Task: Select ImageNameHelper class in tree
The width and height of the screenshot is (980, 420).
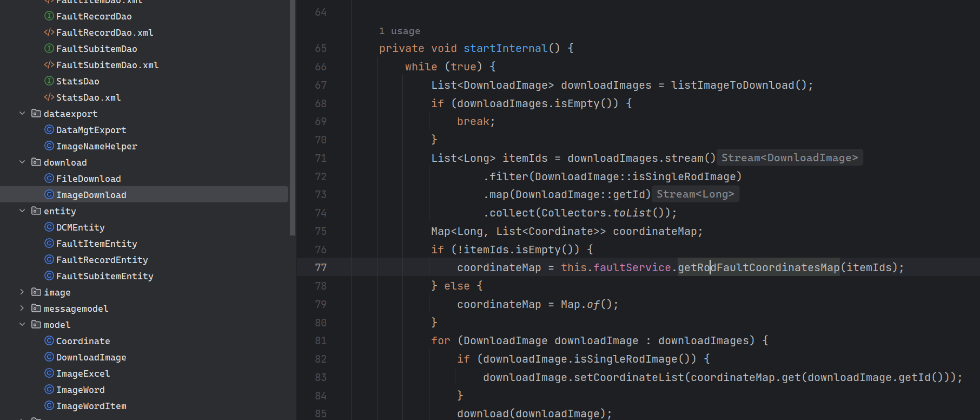Action: pos(97,146)
